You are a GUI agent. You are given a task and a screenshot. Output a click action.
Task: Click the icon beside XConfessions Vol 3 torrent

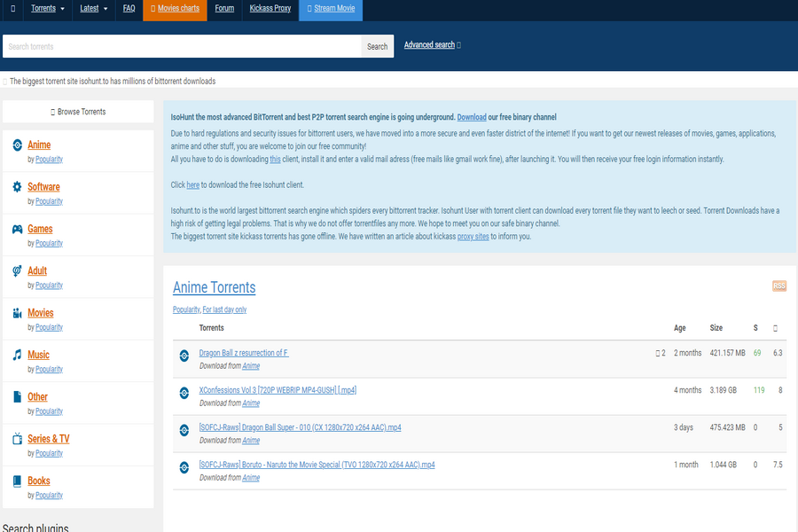coord(184,393)
